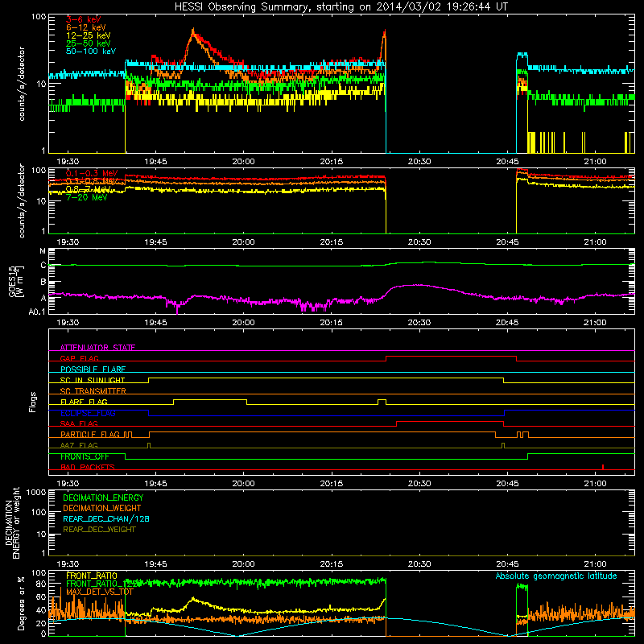Select the 80 tick on the Degrees axis
Image resolution: width=644 pixels, height=644 pixels.
41,584
